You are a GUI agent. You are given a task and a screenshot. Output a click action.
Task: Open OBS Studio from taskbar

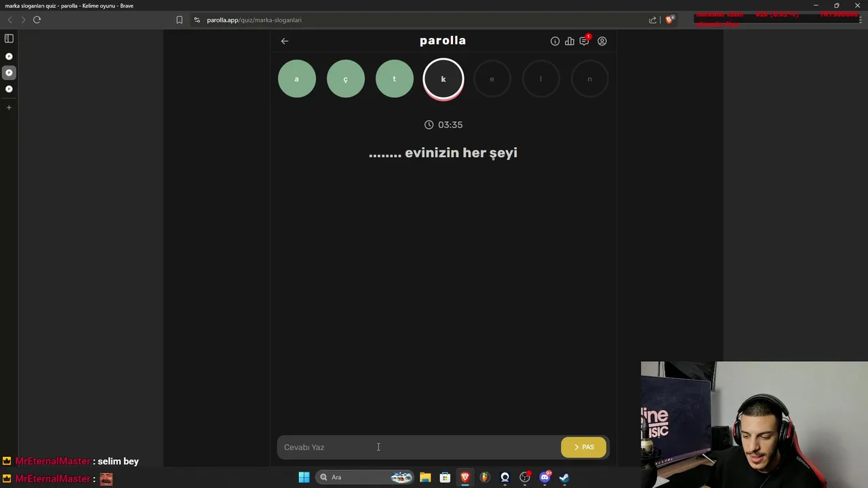pyautogui.click(x=525, y=477)
